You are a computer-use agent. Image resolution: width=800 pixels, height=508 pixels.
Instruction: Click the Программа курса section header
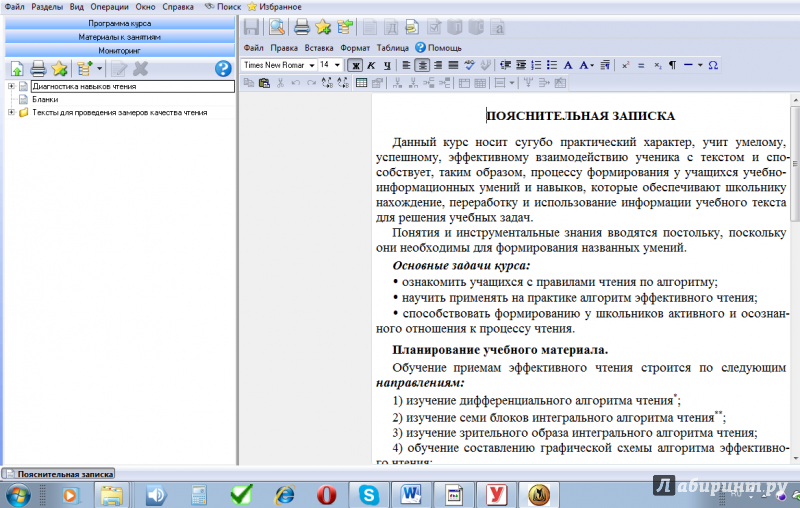[x=119, y=22]
